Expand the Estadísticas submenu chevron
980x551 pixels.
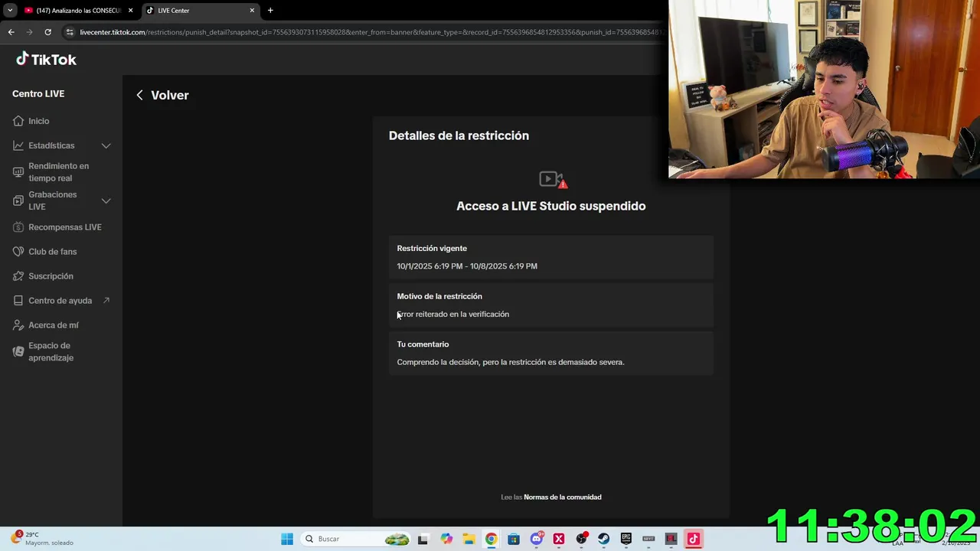tap(106, 145)
